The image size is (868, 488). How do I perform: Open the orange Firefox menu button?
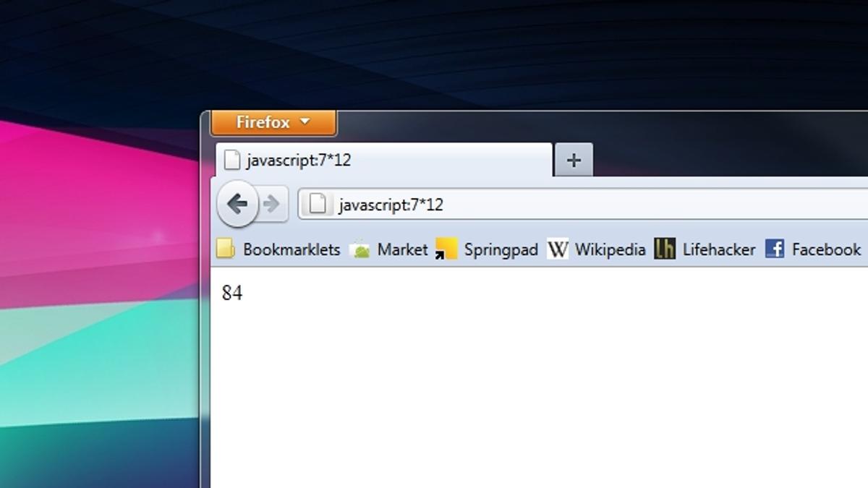(273, 122)
